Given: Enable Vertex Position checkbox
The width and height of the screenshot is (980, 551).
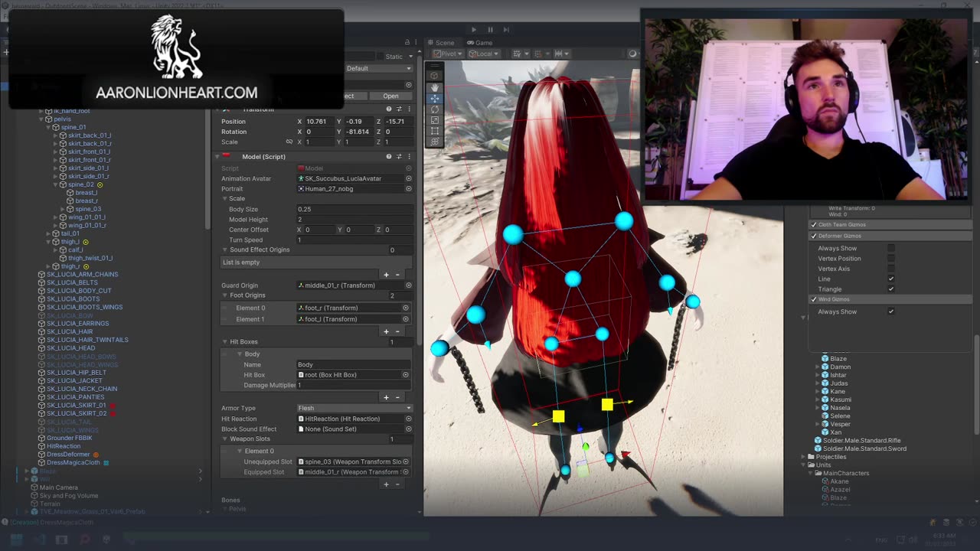Looking at the screenshot, I should click(x=891, y=259).
